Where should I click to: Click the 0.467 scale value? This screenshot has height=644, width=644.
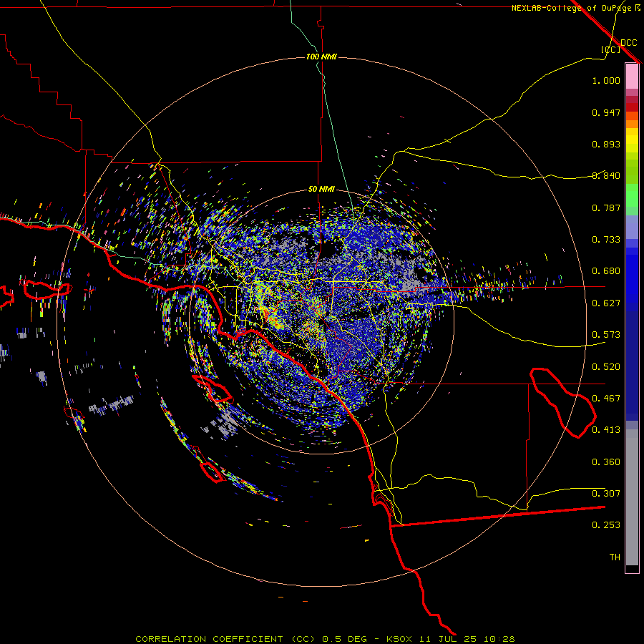[606, 399]
